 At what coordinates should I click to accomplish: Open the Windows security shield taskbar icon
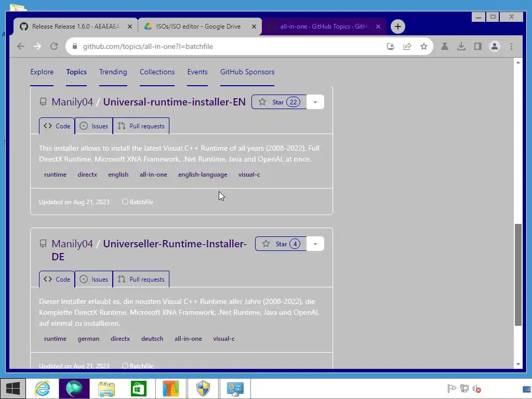click(203, 389)
